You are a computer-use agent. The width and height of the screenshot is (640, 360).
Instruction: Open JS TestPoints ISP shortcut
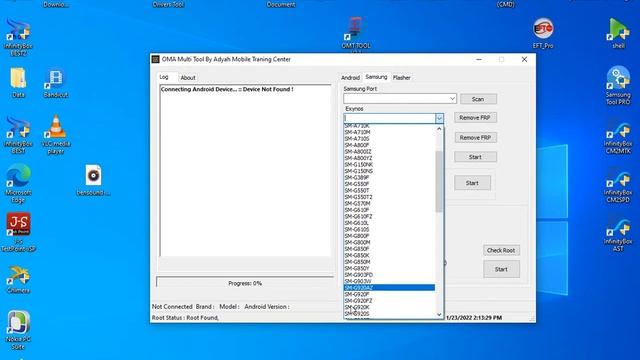[18, 232]
